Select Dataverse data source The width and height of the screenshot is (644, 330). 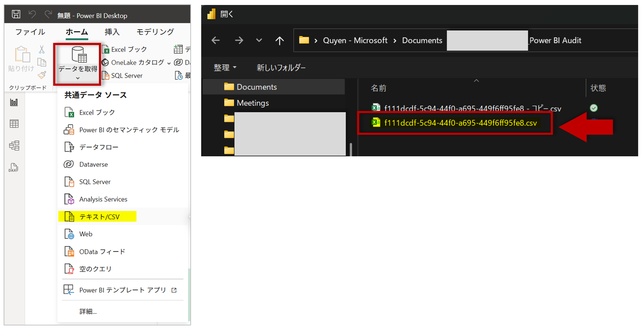click(x=123, y=164)
